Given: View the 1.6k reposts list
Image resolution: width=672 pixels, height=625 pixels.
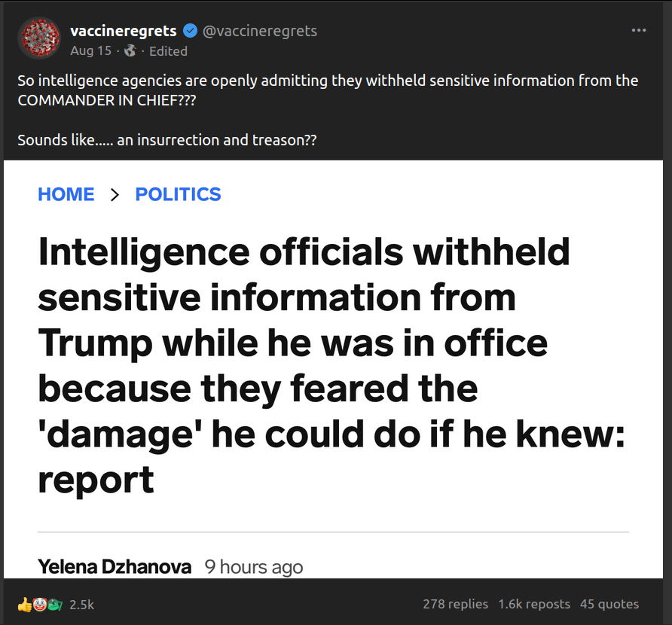Looking at the screenshot, I should coord(533,604).
